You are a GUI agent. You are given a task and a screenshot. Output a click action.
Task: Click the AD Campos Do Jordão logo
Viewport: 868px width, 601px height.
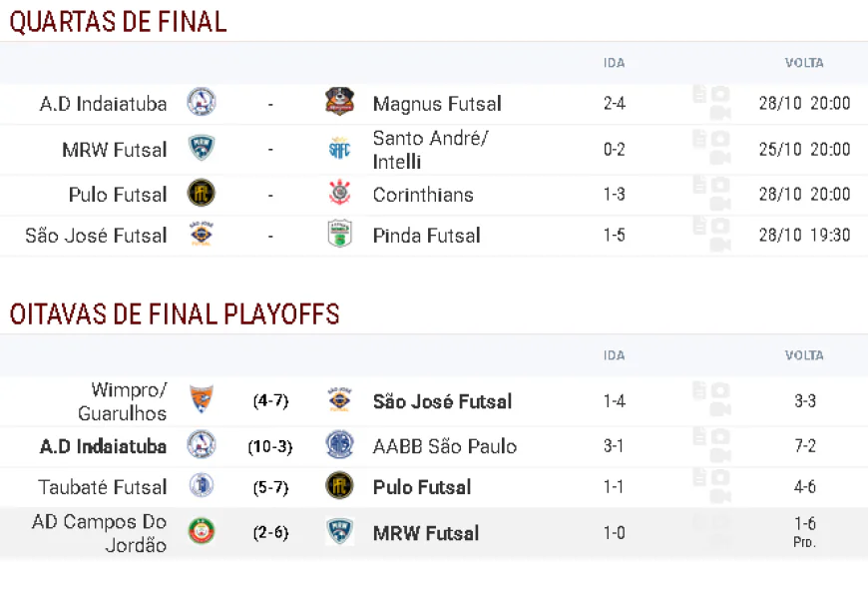point(202,532)
